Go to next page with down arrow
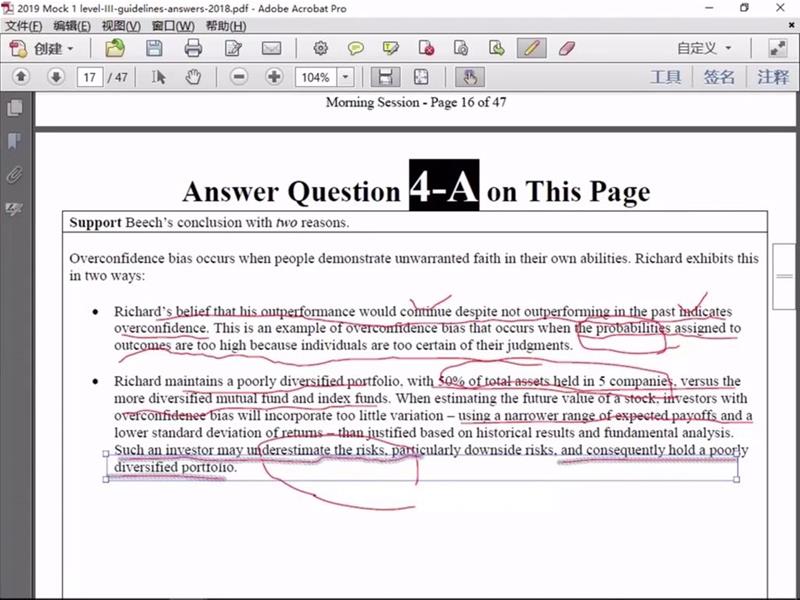This screenshot has height=600, width=800. pyautogui.click(x=56, y=77)
